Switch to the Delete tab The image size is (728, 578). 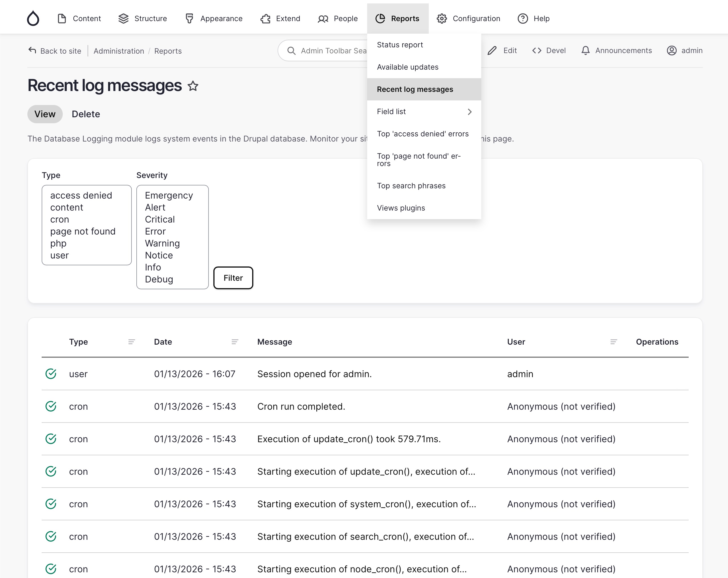[86, 114]
